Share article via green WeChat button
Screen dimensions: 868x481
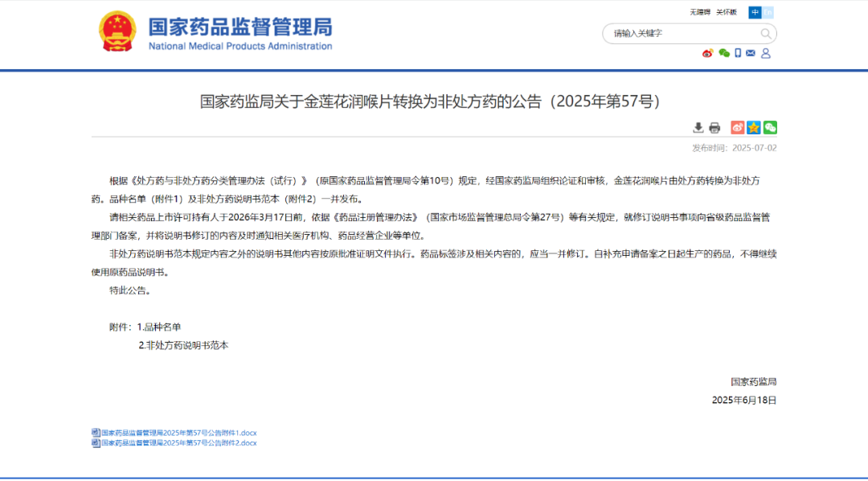pyautogui.click(x=770, y=127)
